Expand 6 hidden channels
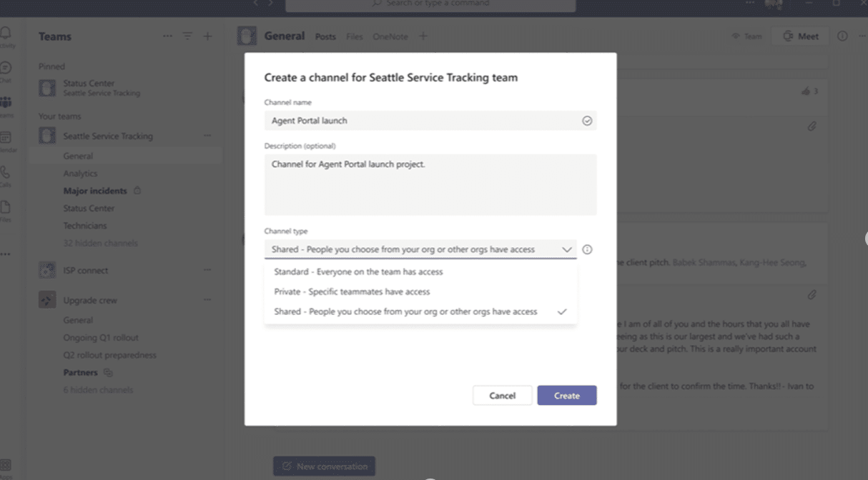The height and width of the screenshot is (480, 868). click(x=98, y=390)
